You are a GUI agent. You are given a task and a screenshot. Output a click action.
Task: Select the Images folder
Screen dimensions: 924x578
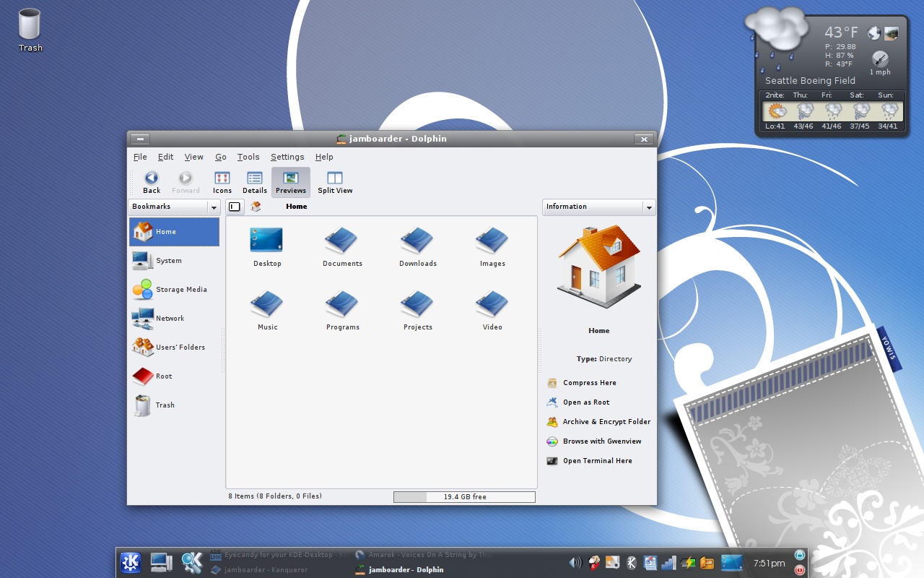tap(492, 246)
